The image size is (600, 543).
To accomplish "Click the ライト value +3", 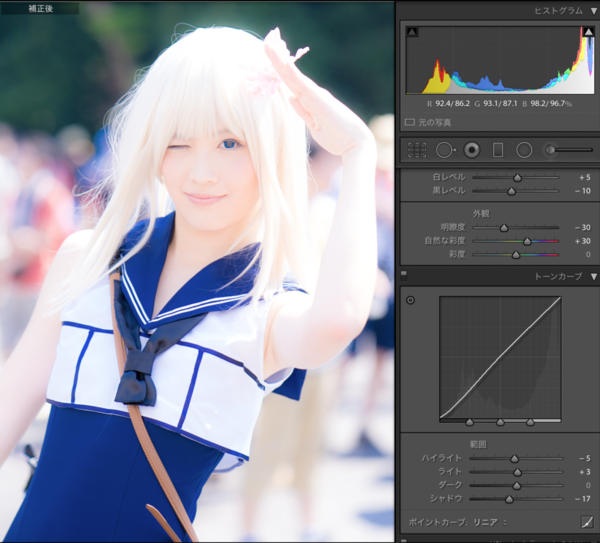I will (585, 472).
